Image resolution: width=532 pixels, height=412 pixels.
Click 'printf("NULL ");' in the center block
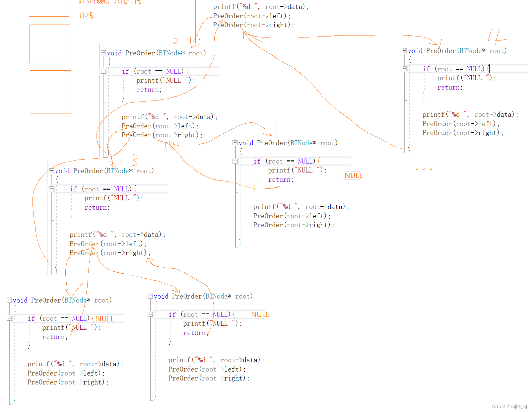[298, 170]
